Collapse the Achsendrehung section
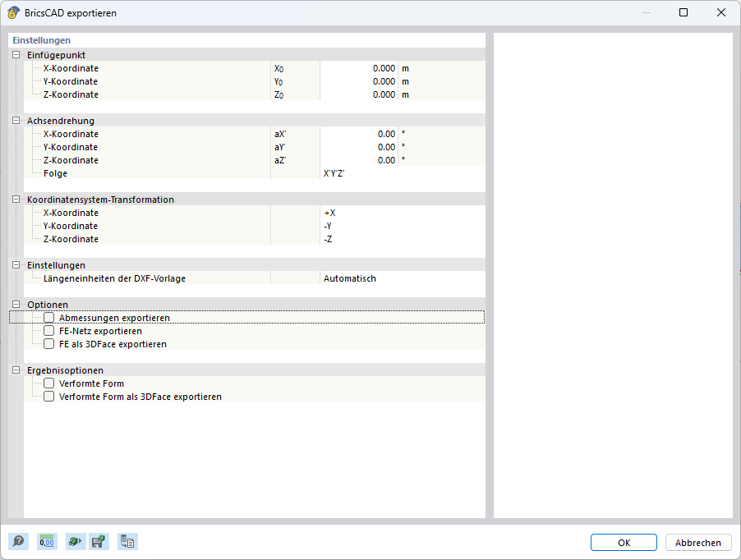Image resolution: width=741 pixels, height=560 pixels. 15,121
